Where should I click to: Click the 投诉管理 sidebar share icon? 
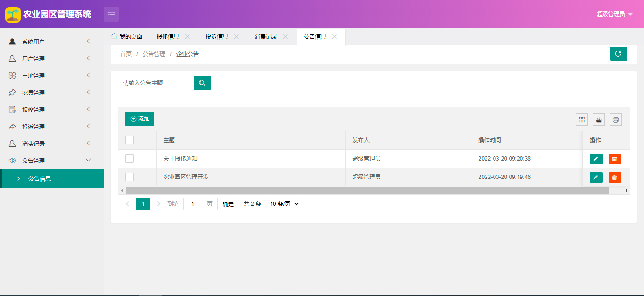(x=12, y=127)
